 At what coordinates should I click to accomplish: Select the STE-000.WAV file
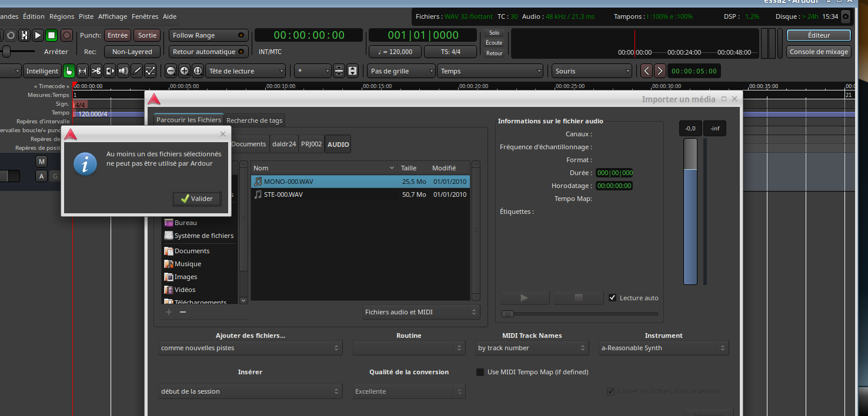point(283,194)
